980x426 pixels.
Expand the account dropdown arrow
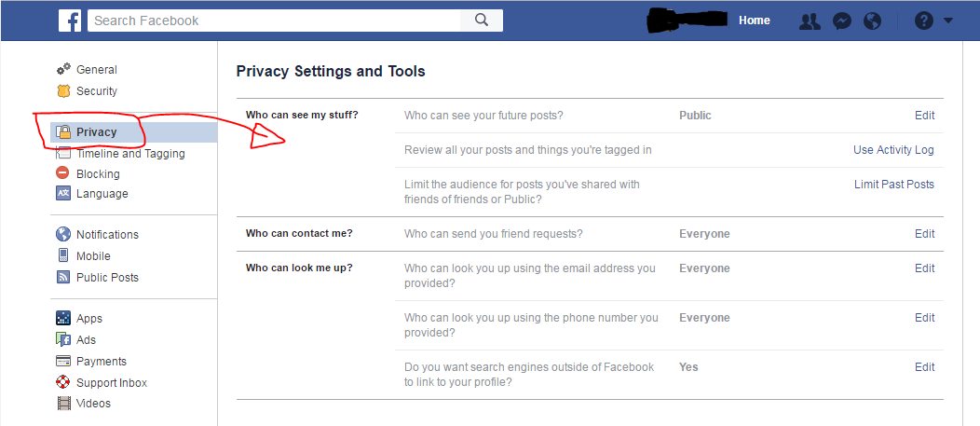948,21
